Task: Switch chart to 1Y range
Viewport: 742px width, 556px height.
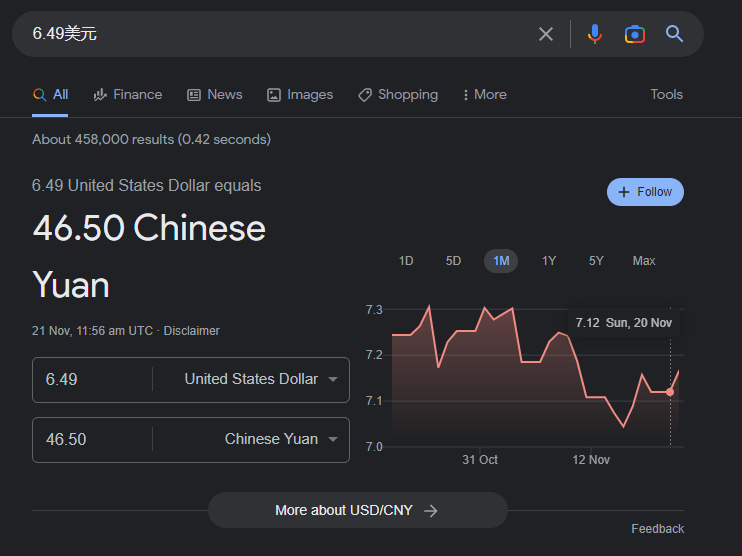Action: point(549,261)
